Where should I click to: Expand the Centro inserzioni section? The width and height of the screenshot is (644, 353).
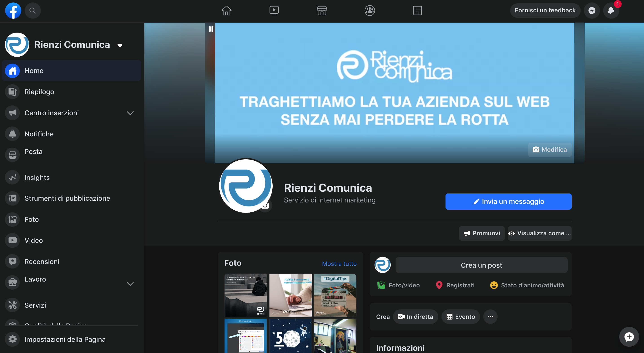(130, 113)
